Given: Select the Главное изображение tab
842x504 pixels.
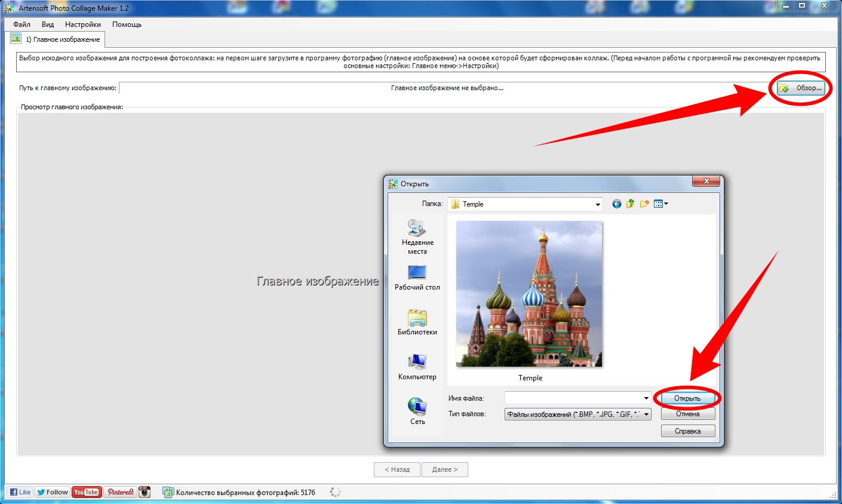Looking at the screenshot, I should click(56, 39).
